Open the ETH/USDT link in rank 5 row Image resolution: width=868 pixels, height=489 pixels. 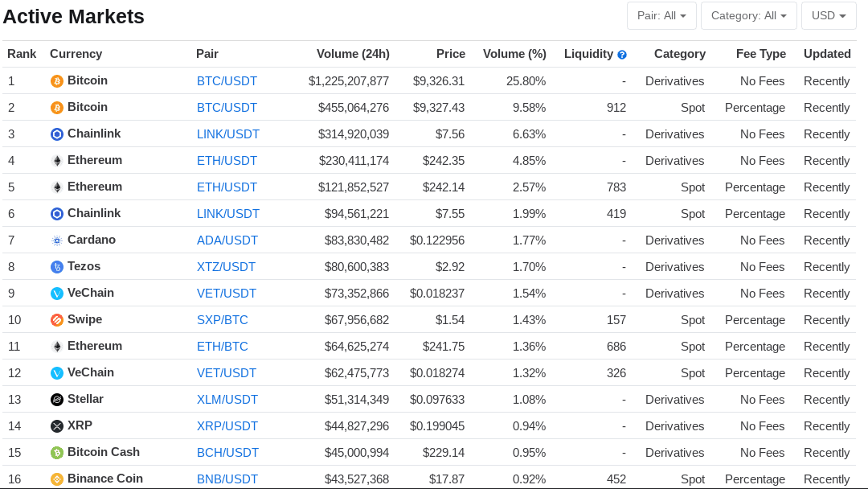point(227,187)
